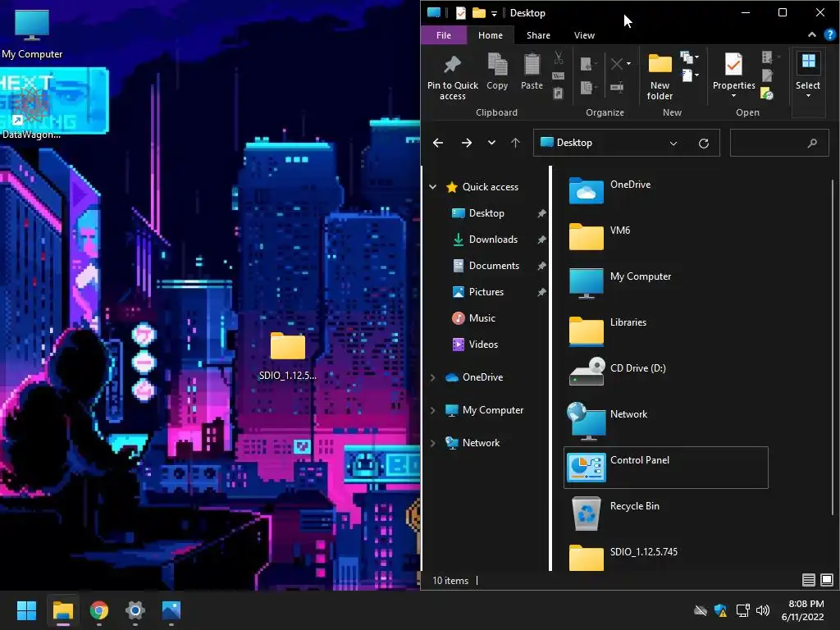Expand the Delete options arrow
The width and height of the screenshot is (840, 630).
(x=629, y=64)
